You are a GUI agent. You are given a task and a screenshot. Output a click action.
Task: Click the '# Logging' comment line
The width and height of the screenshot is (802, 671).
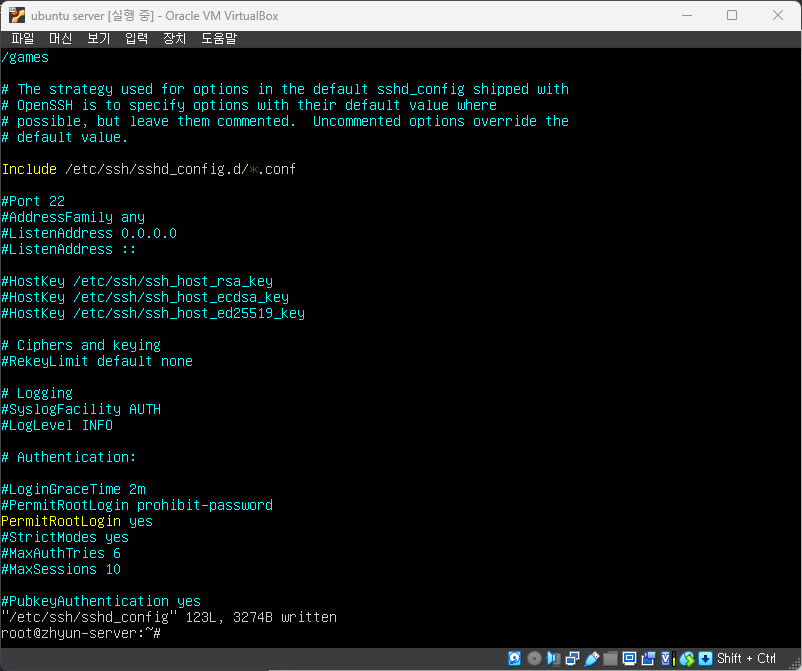coord(37,393)
